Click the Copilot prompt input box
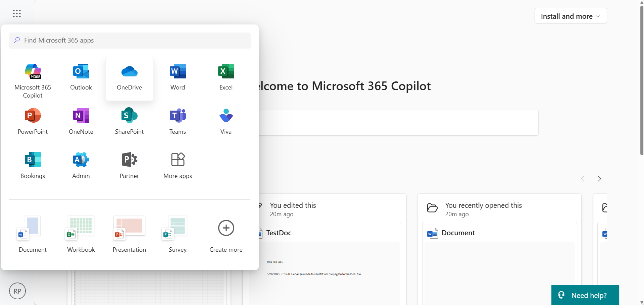The width and height of the screenshot is (644, 305). [398, 123]
